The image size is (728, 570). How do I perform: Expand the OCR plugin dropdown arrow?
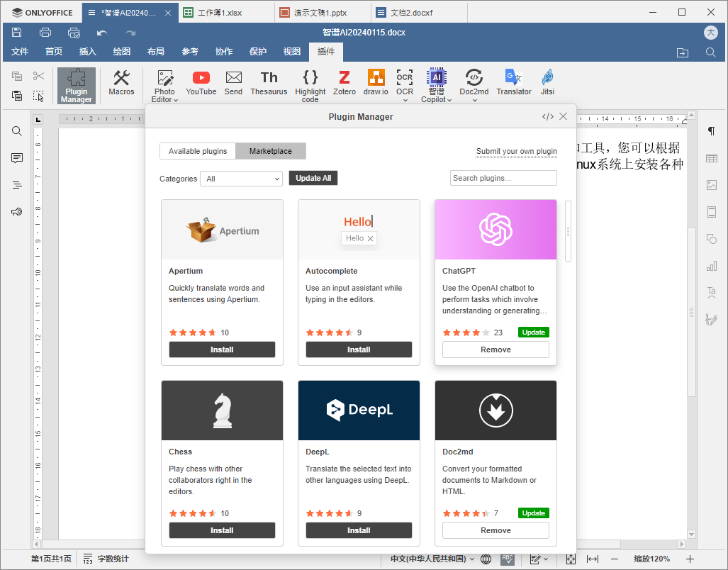405,100
